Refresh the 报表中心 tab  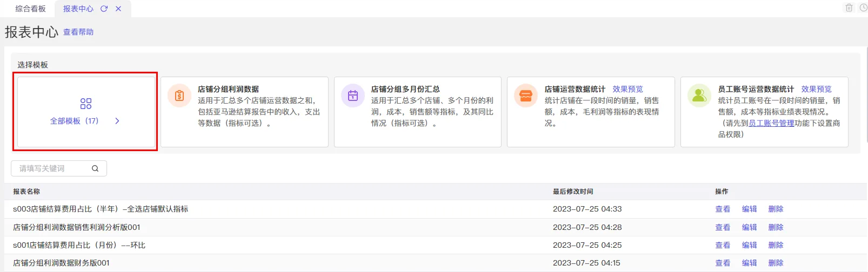click(104, 9)
